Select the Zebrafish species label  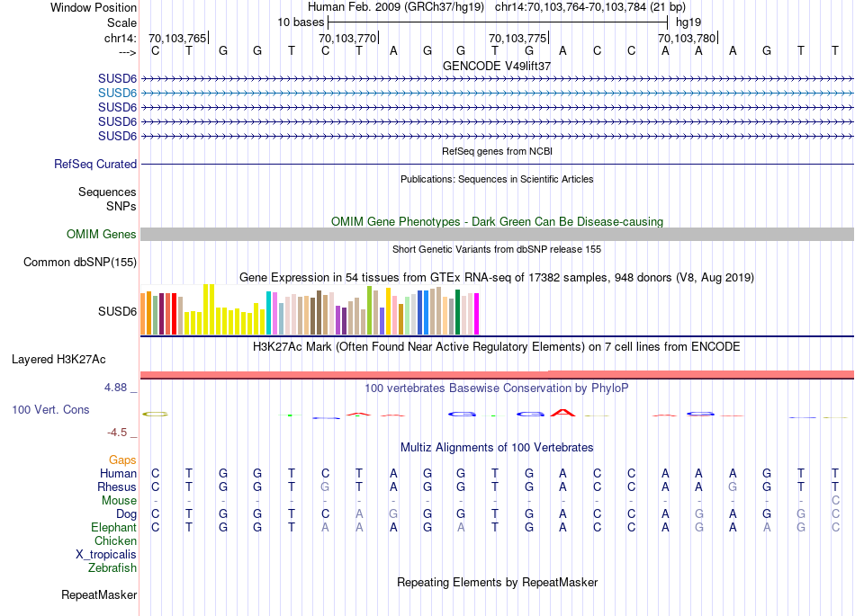(112, 568)
